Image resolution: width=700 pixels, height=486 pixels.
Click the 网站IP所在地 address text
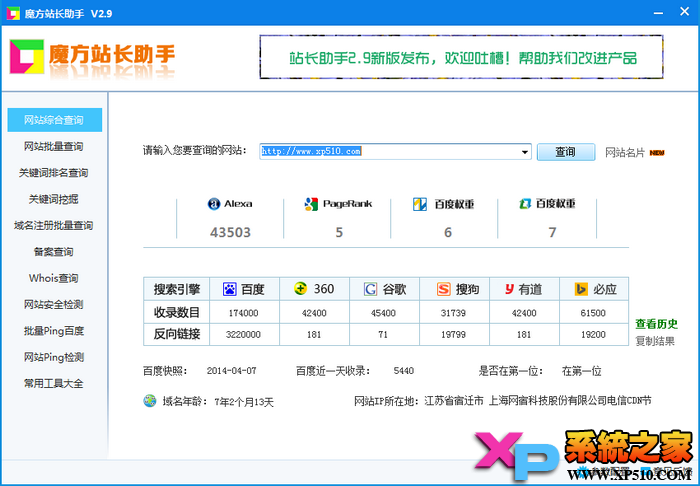tap(538, 401)
